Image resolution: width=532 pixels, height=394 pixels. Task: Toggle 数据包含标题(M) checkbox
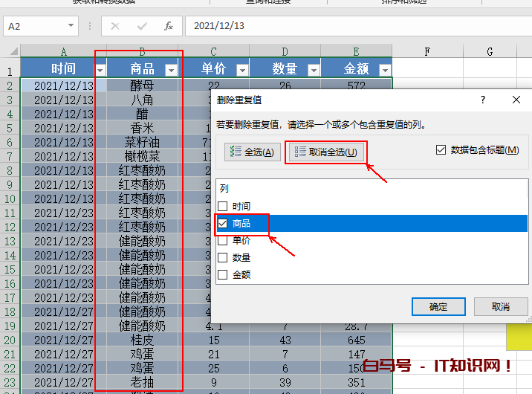[441, 149]
